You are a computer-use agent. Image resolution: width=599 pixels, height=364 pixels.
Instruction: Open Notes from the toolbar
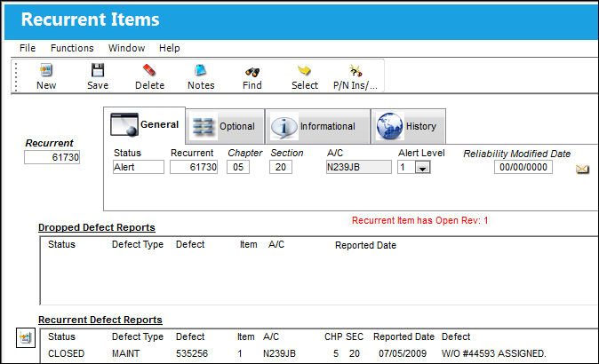click(x=201, y=70)
